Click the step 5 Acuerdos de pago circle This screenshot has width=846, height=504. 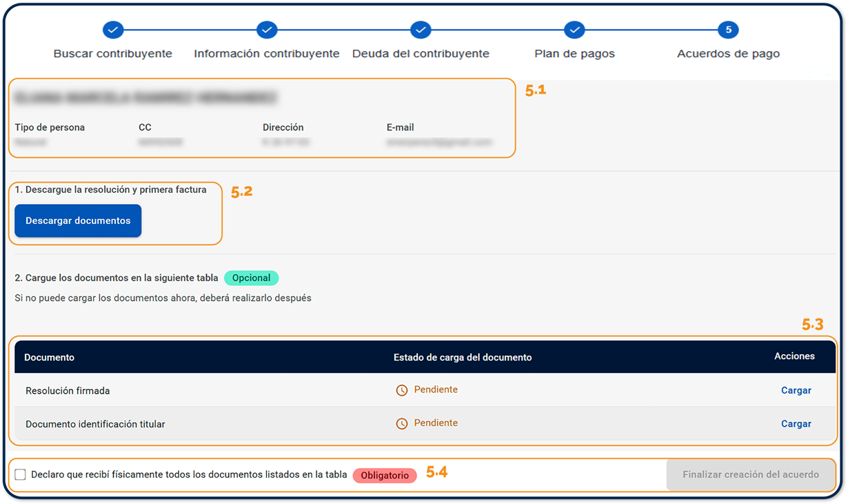click(x=728, y=30)
